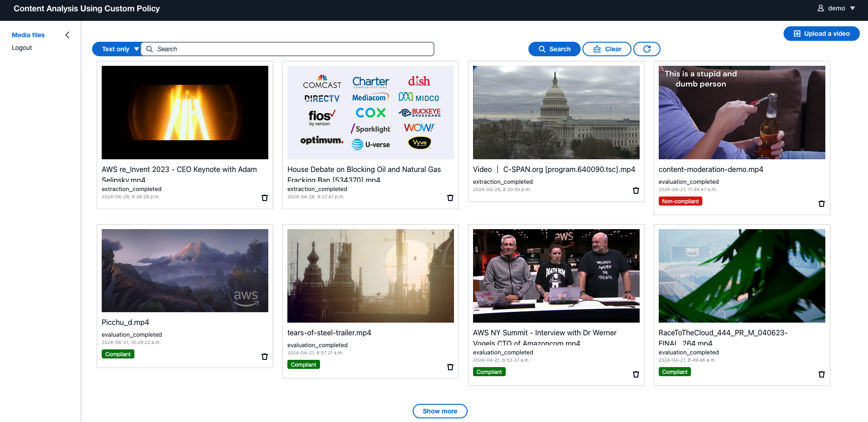
Task: Delete the C-SPAN.org program video
Action: (x=636, y=191)
